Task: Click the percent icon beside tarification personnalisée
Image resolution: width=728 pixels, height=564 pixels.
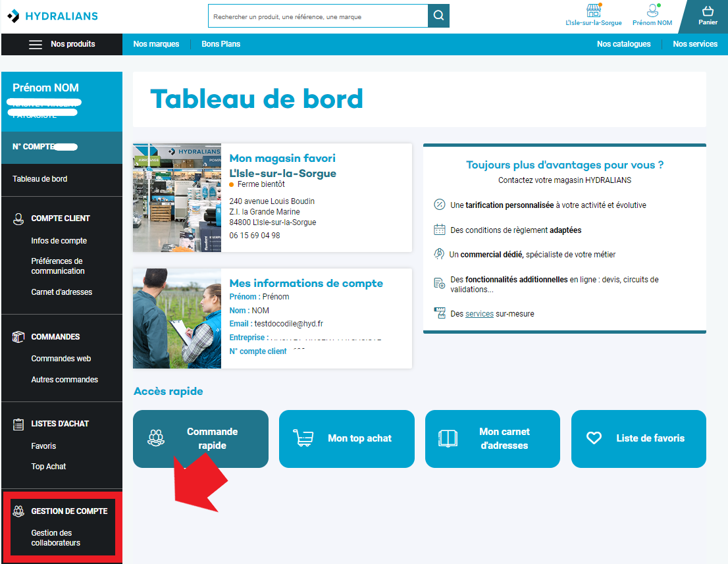Action: pyautogui.click(x=439, y=204)
